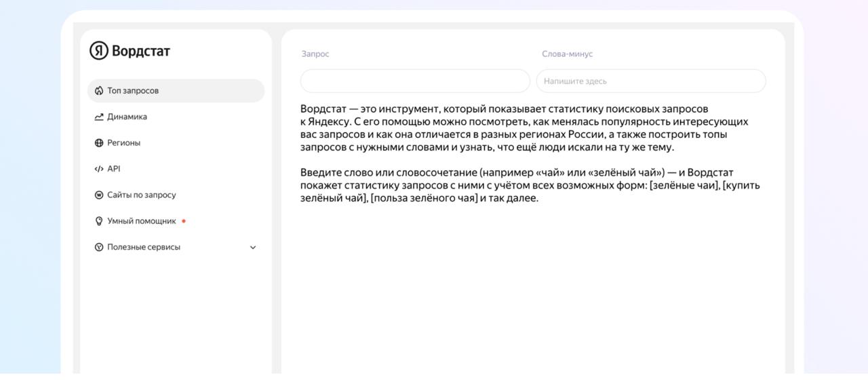Click the Вордстат logo text

141,51
